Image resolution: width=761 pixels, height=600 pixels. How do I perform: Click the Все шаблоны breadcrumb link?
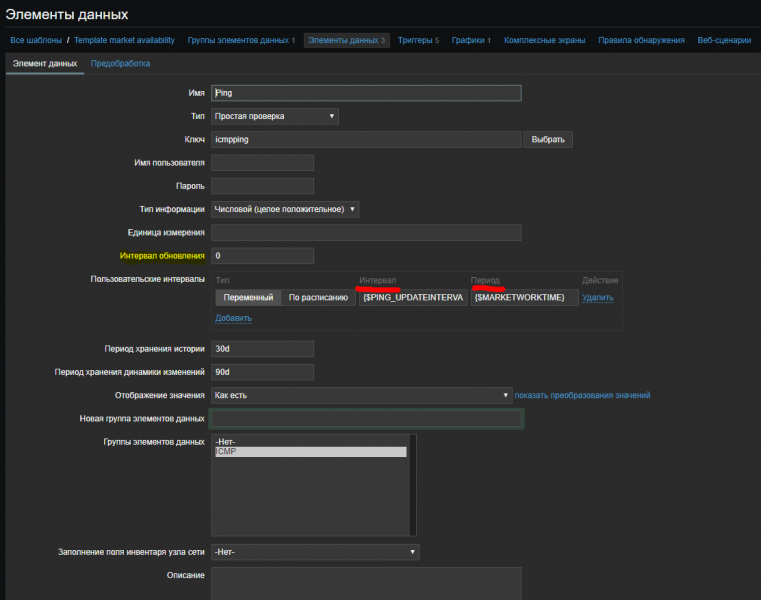point(35,40)
